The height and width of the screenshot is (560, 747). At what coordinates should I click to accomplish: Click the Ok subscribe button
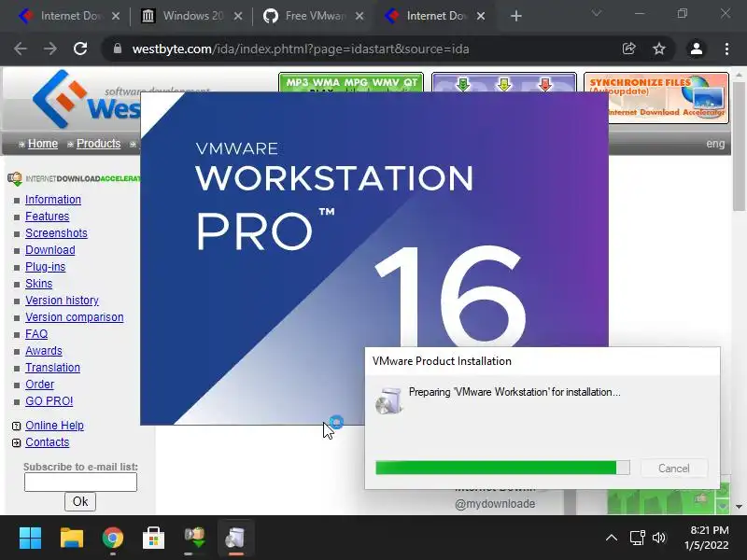(80, 501)
